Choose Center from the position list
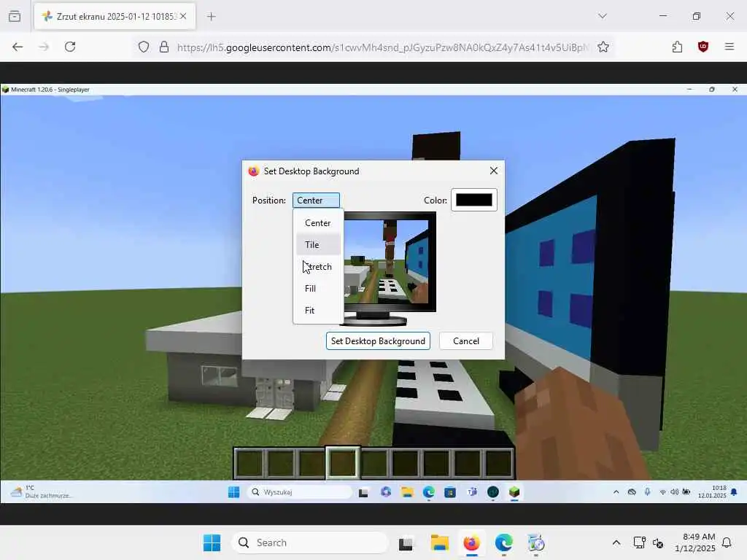This screenshot has width=747, height=560. (x=318, y=223)
